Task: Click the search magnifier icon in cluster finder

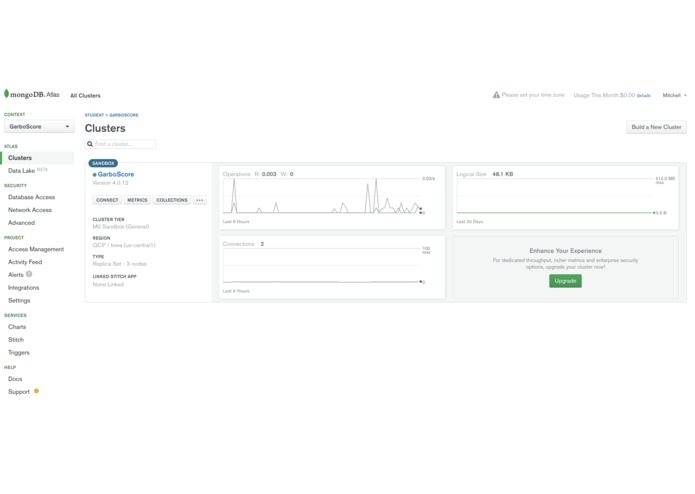Action: coord(90,144)
